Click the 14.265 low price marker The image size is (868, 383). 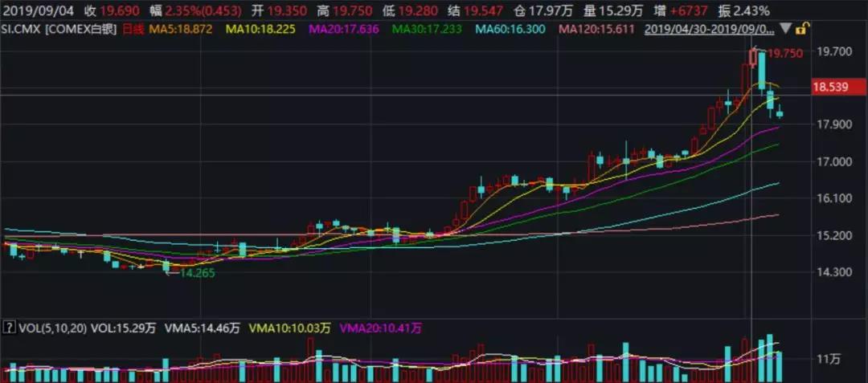197,272
